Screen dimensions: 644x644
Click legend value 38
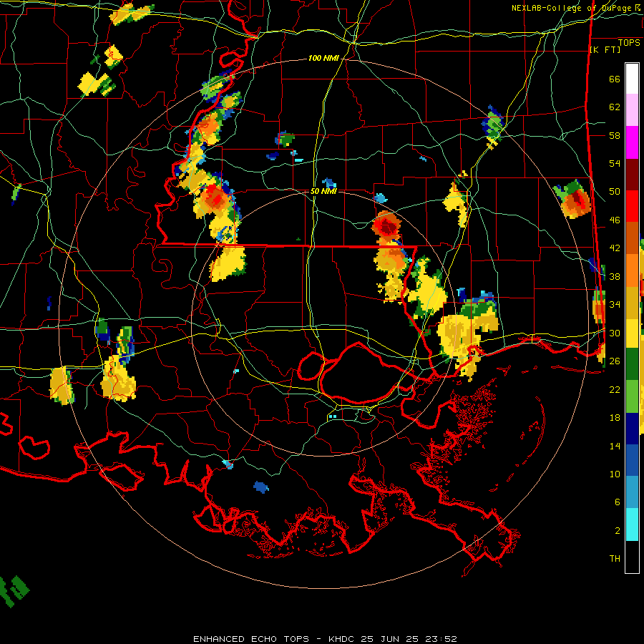[615, 276]
